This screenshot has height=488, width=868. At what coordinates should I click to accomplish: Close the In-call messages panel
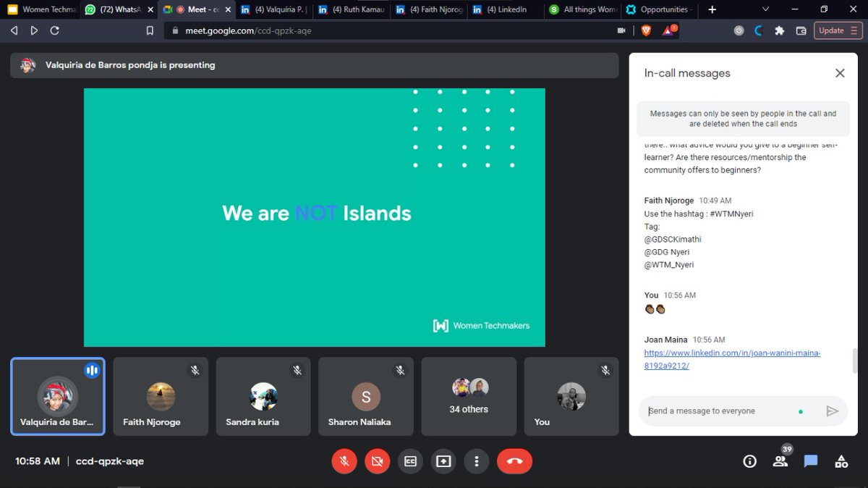click(840, 73)
